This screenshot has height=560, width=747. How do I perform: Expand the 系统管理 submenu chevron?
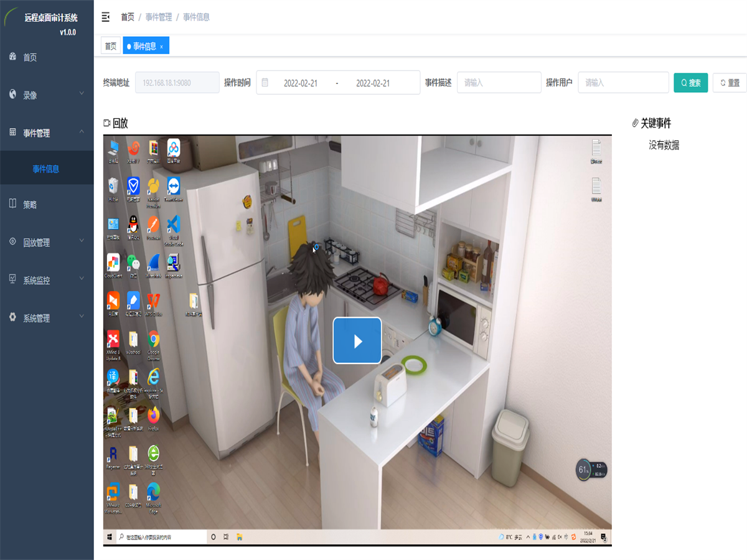[x=82, y=317]
